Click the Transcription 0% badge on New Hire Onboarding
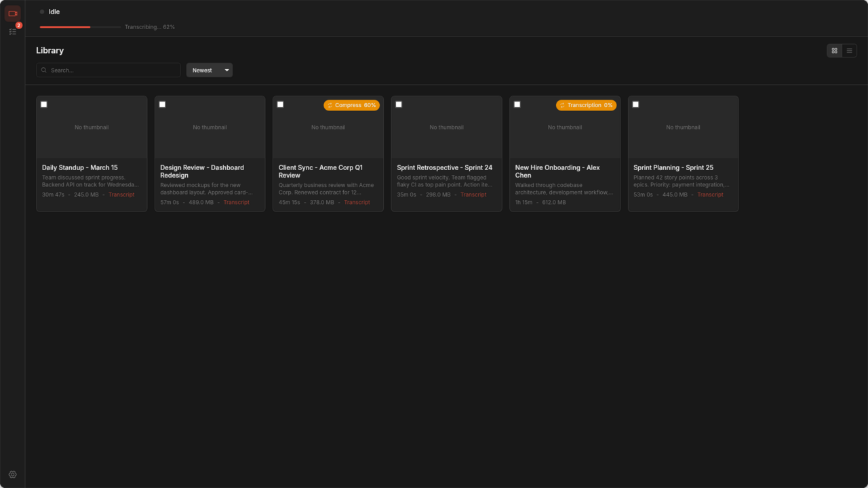868x488 pixels. coord(586,105)
